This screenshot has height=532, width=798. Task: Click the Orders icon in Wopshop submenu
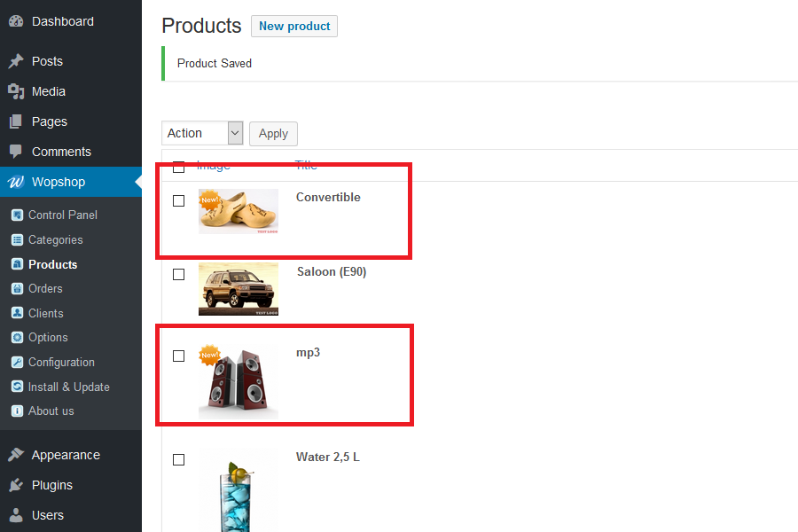(18, 288)
